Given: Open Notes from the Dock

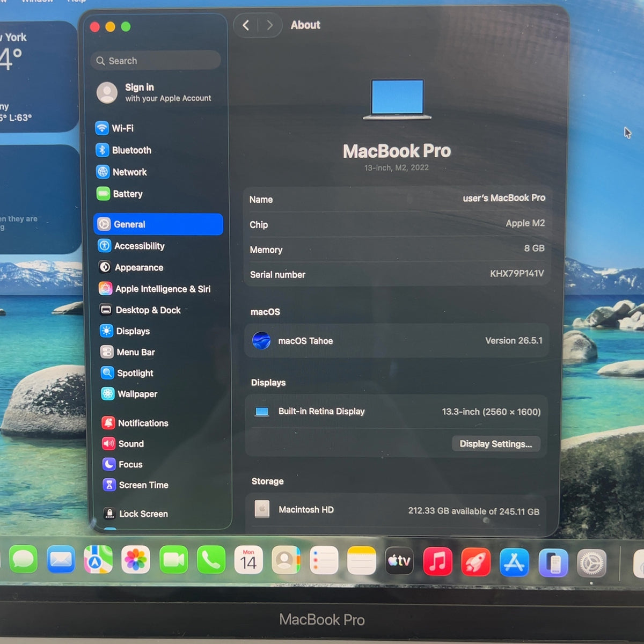Looking at the screenshot, I should pos(361,561).
